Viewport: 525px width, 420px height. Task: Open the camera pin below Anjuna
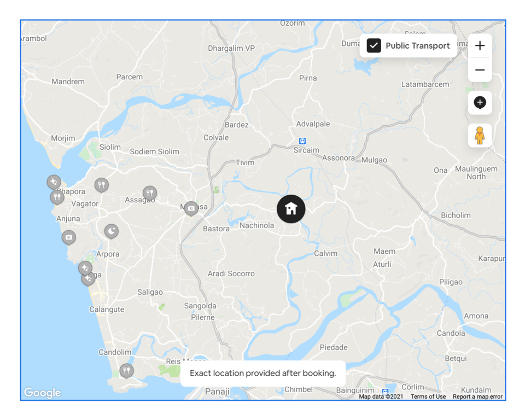click(69, 237)
